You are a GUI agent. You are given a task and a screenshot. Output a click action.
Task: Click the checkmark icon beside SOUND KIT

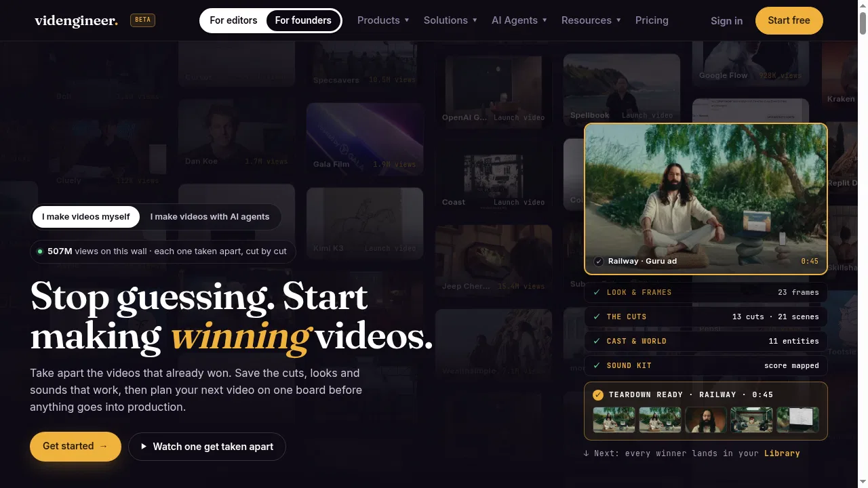coord(597,365)
